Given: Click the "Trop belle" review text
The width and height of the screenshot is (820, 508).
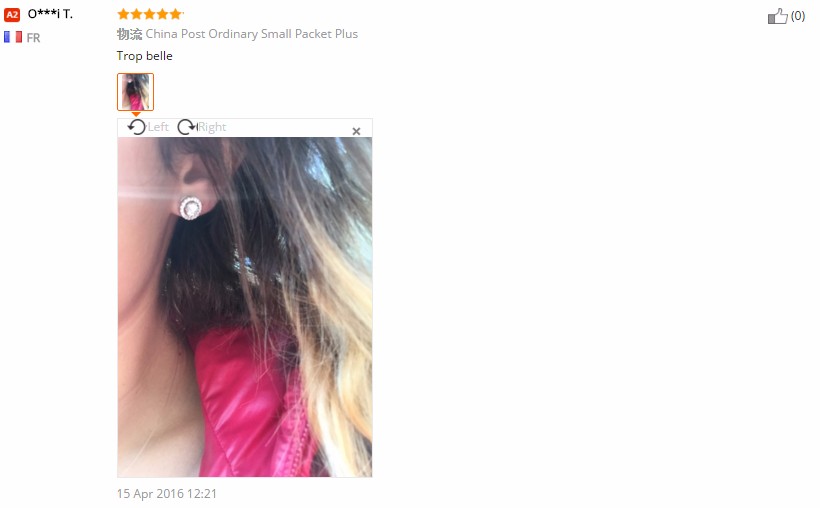Looking at the screenshot, I should 144,56.
